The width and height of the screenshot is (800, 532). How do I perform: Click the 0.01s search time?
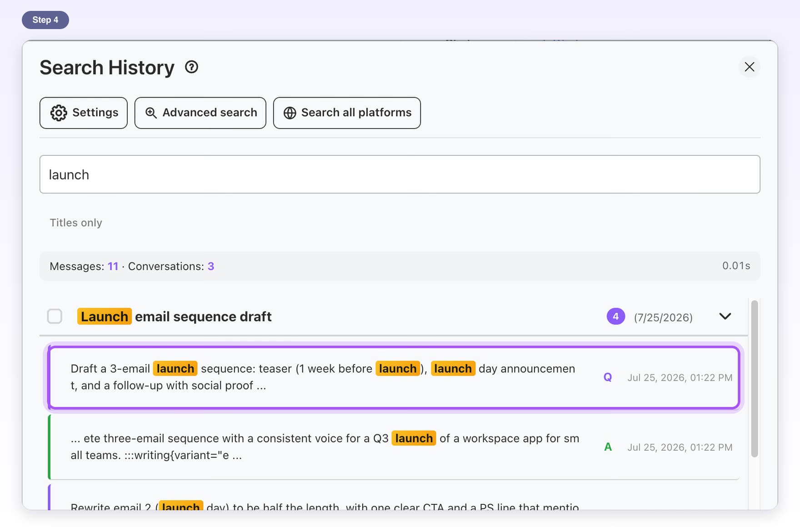[x=736, y=266]
